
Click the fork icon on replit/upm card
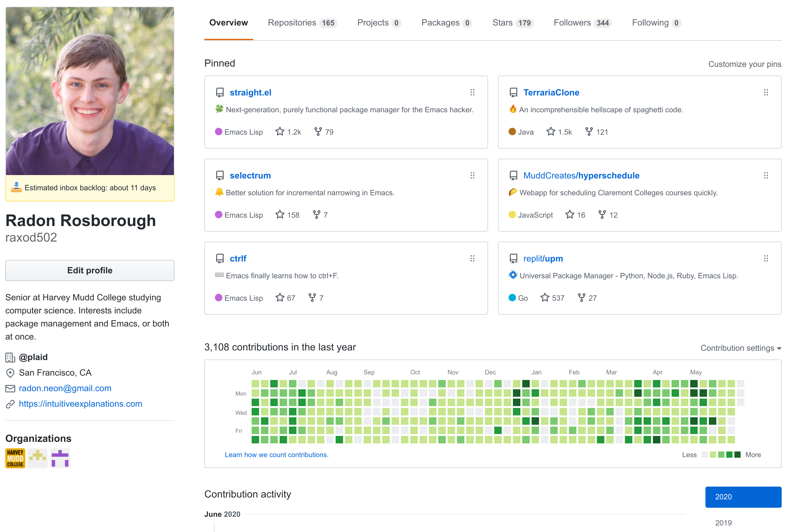point(581,298)
